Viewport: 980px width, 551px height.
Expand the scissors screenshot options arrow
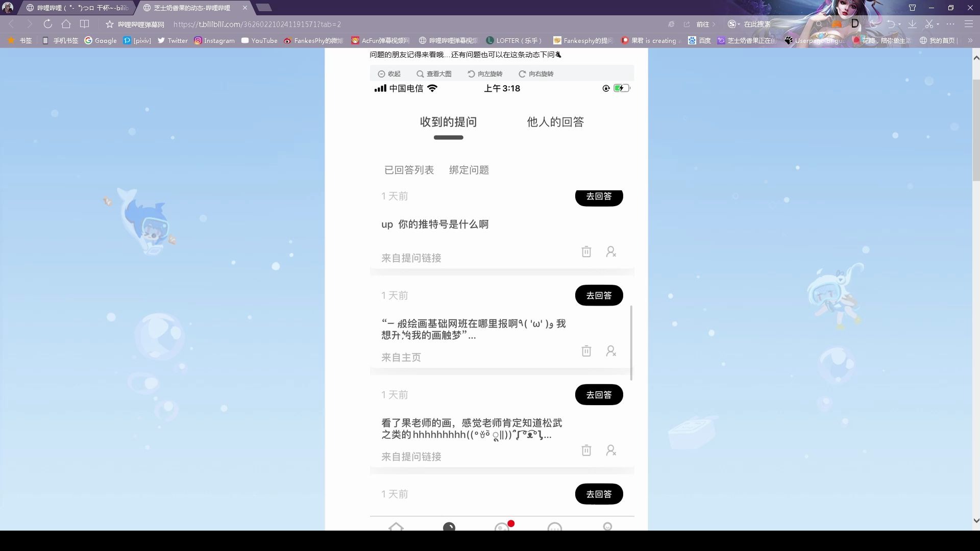[x=938, y=24]
